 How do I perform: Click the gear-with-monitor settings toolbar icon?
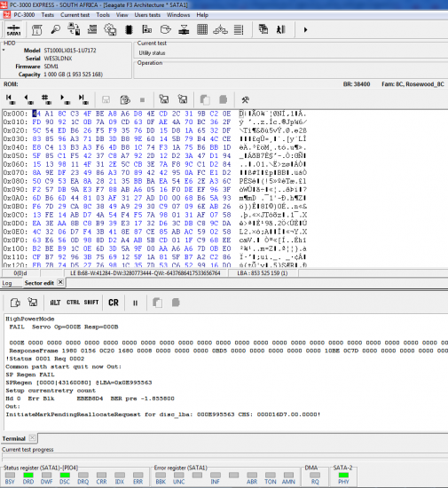point(110,30)
